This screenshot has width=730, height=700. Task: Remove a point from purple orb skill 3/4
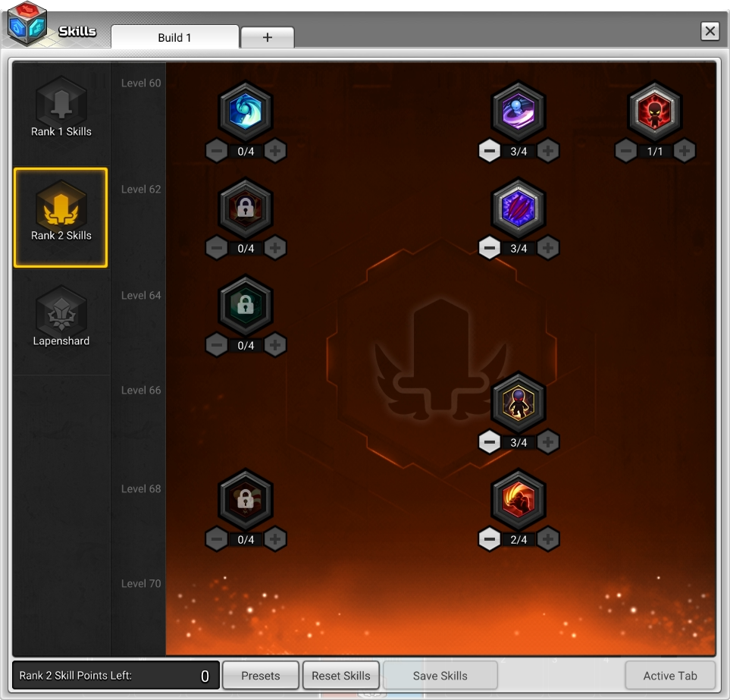click(x=489, y=151)
